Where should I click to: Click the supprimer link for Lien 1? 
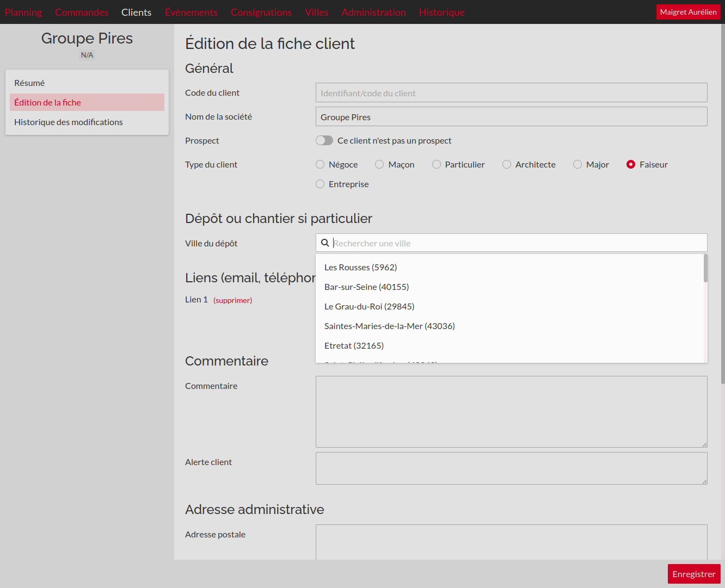[232, 300]
